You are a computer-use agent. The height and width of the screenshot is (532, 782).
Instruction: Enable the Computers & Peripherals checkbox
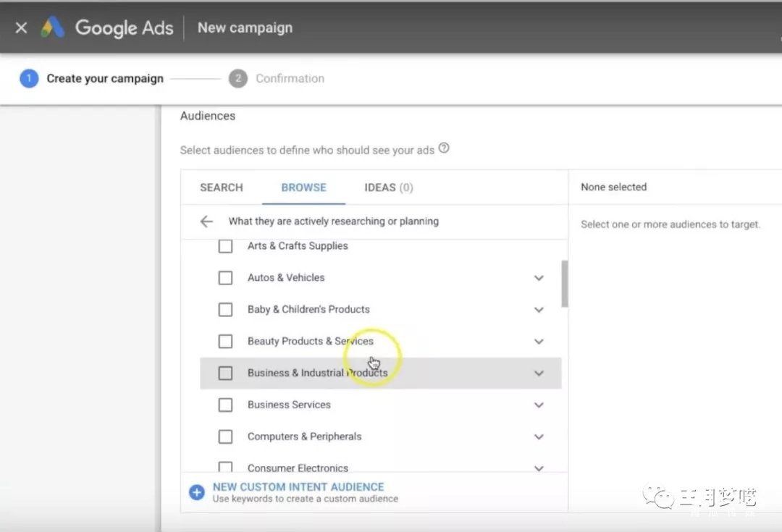225,437
